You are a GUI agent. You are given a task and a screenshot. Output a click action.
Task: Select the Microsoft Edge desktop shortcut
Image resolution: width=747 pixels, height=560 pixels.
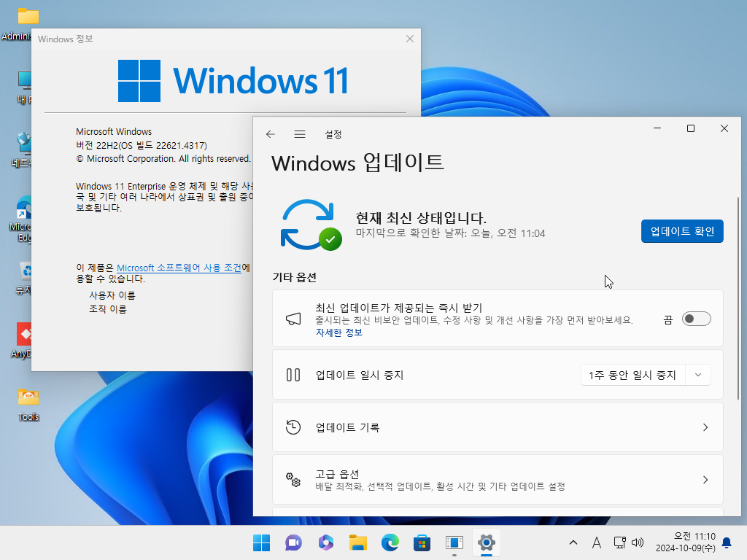tap(20, 219)
